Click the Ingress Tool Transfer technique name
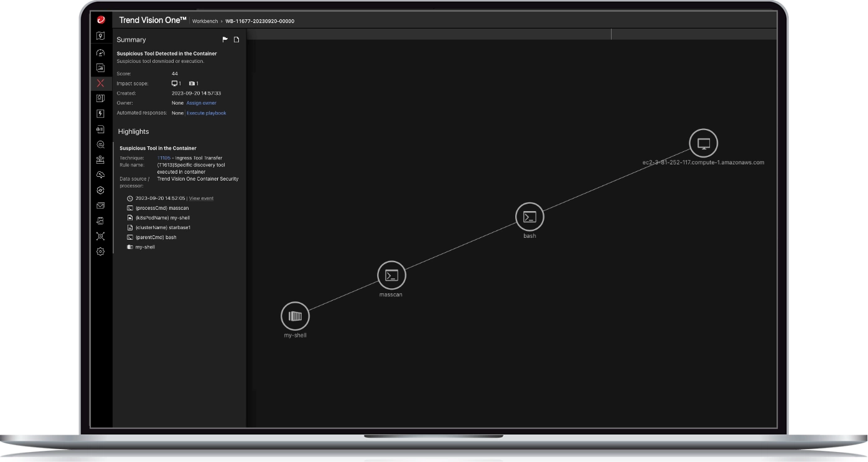 click(x=199, y=158)
